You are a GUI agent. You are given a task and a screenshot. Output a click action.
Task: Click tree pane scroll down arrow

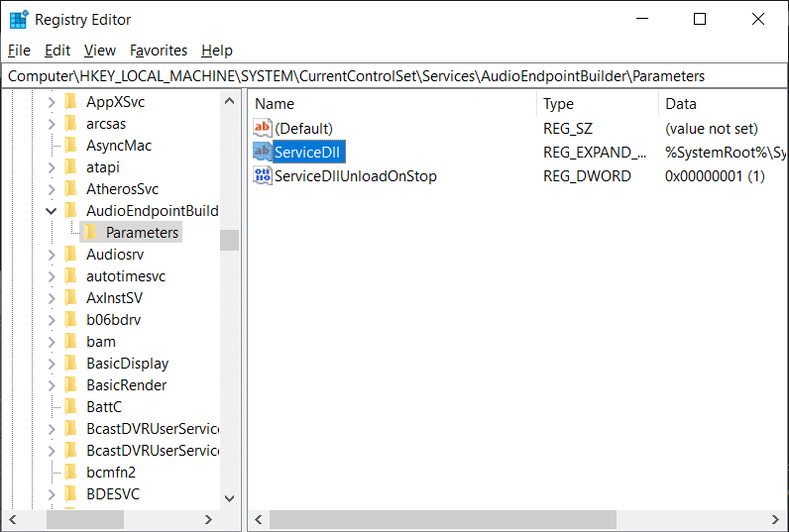pyautogui.click(x=229, y=498)
